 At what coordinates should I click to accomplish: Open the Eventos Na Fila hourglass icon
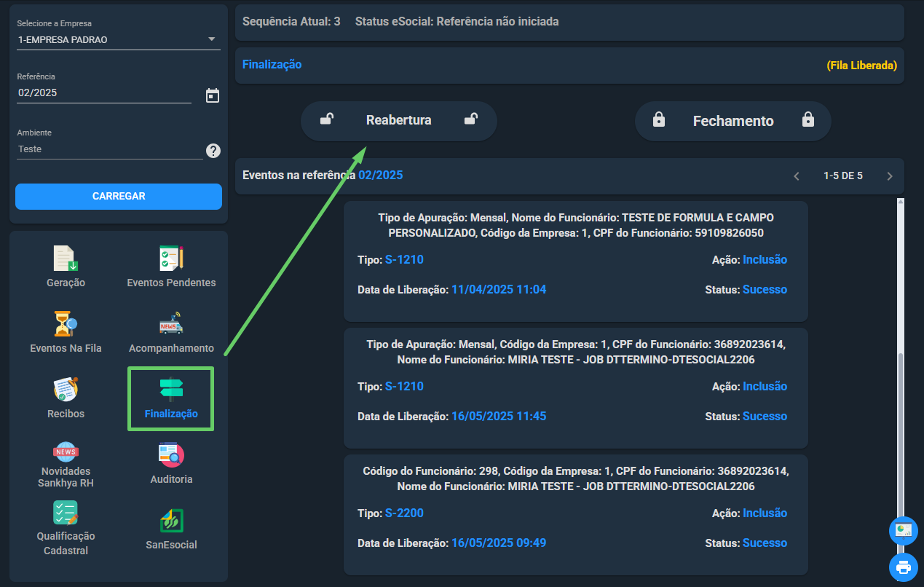[x=66, y=323]
